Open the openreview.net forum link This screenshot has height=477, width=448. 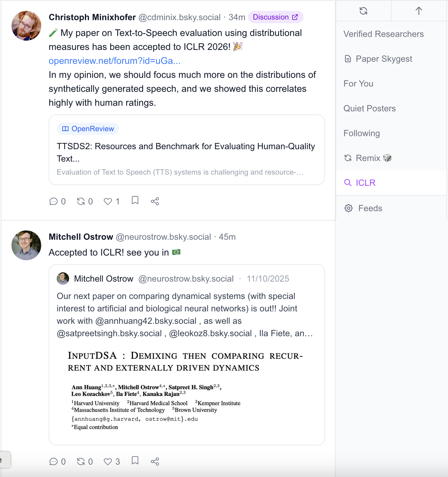[x=114, y=61]
